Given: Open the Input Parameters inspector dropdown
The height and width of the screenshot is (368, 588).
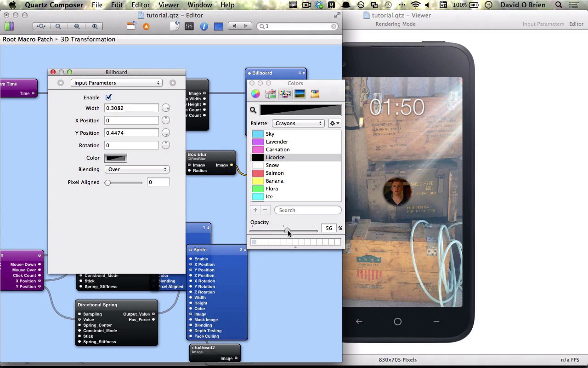Looking at the screenshot, I should tap(116, 83).
